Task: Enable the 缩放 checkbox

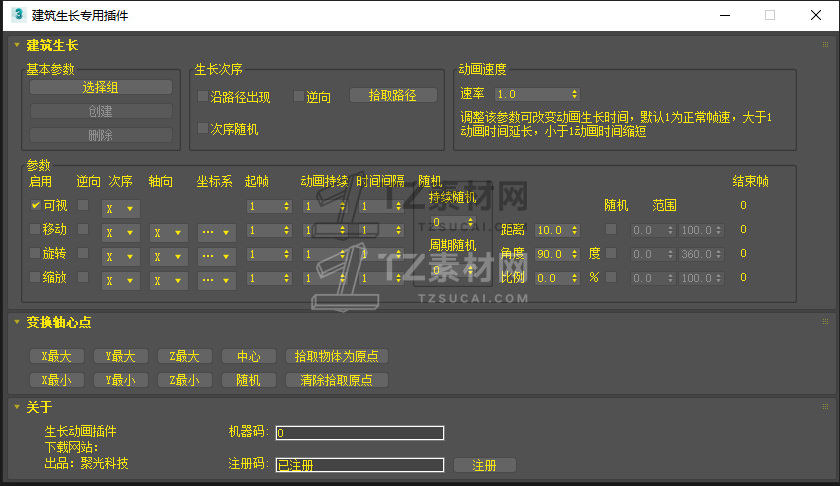Action: click(x=35, y=277)
